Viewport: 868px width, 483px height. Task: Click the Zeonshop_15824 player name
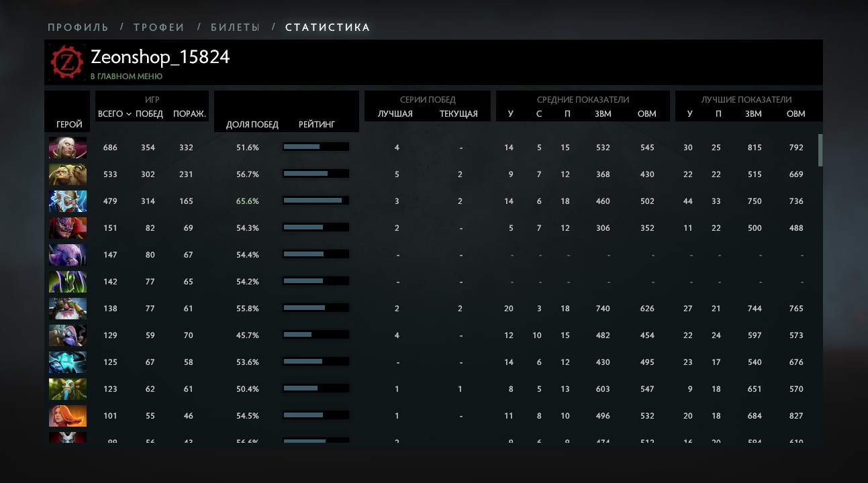(x=160, y=57)
